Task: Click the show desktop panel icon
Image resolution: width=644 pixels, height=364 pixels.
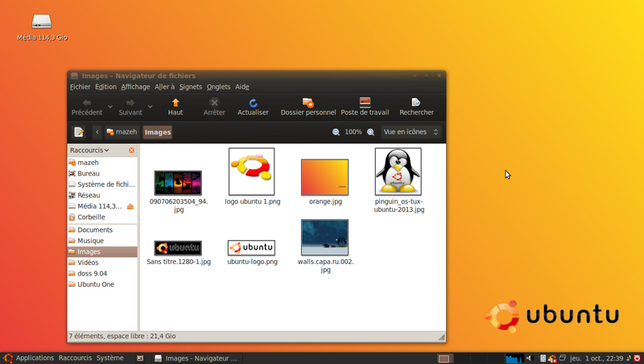Action: pos(140,358)
